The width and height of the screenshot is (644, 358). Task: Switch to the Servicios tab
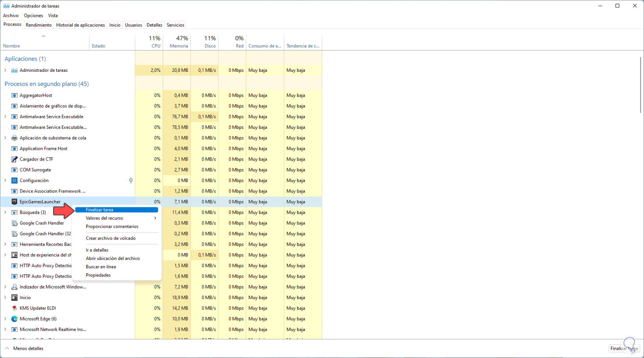175,25
